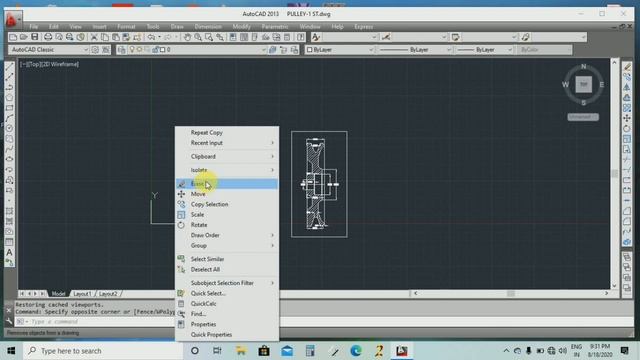Select the Table tool in the Draw toolbar
640x360 pixels.
9,242
